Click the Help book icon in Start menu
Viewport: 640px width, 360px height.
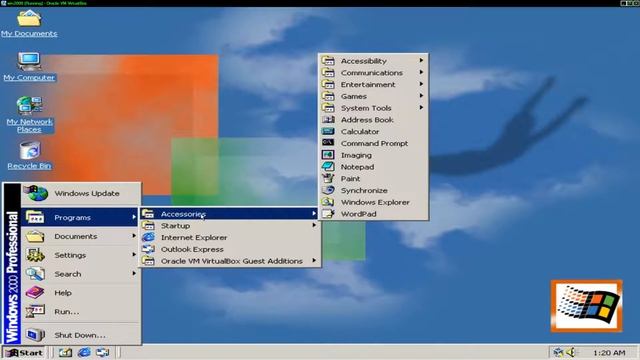tap(35, 293)
